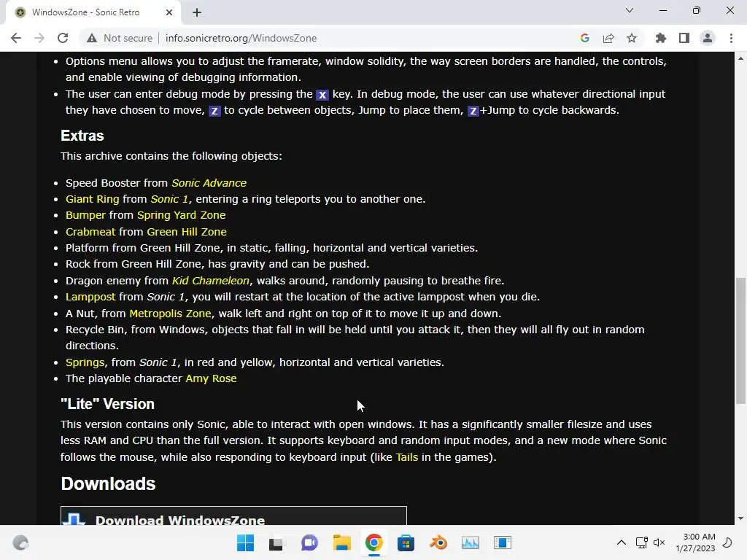The image size is (747, 560).
Task: Reload the WindowsZone page
Action: [x=63, y=38]
